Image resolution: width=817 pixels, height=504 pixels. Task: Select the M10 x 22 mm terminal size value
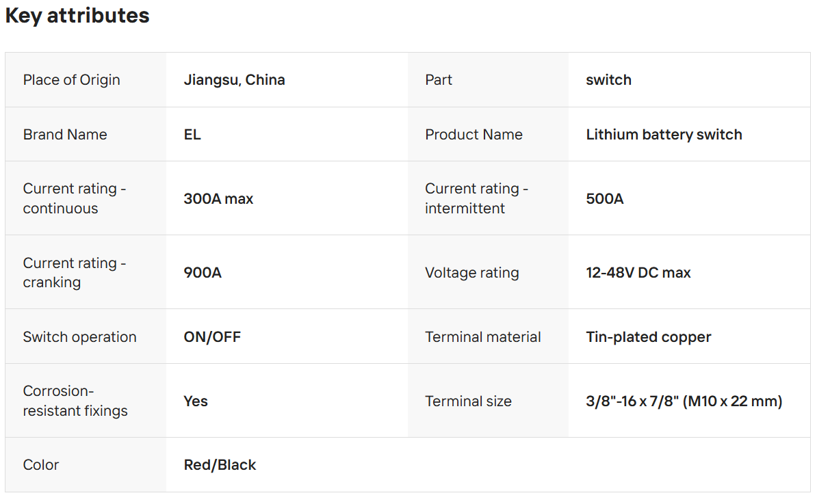point(684,401)
